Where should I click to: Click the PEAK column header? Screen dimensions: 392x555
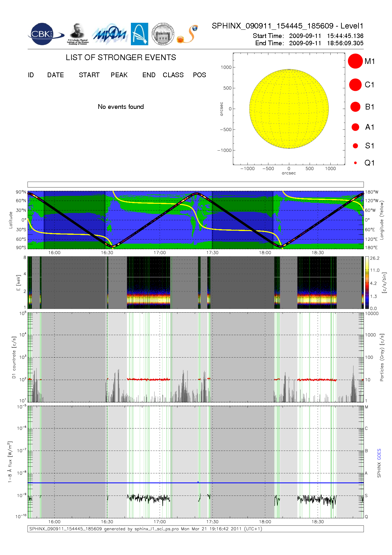(119, 75)
